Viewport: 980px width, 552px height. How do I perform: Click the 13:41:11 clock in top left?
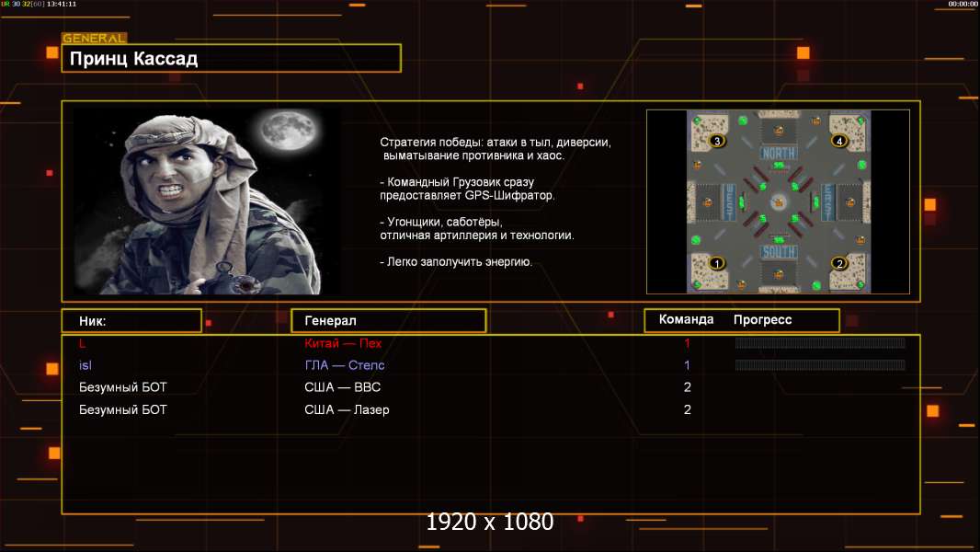point(62,4)
